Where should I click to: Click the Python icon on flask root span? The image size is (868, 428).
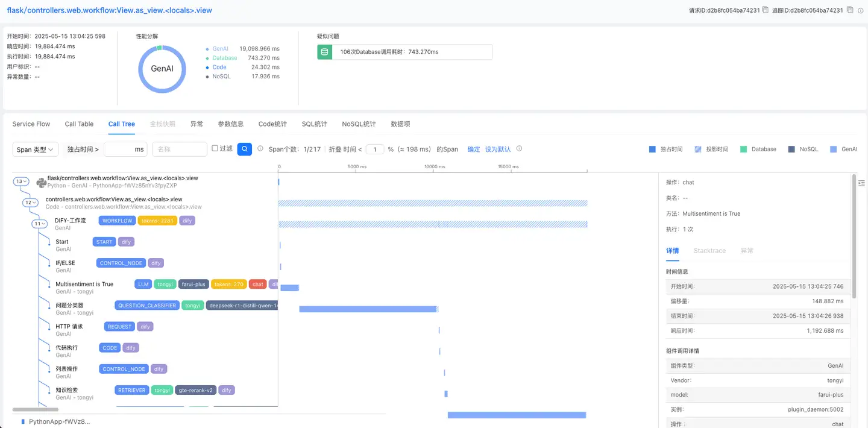(41, 182)
